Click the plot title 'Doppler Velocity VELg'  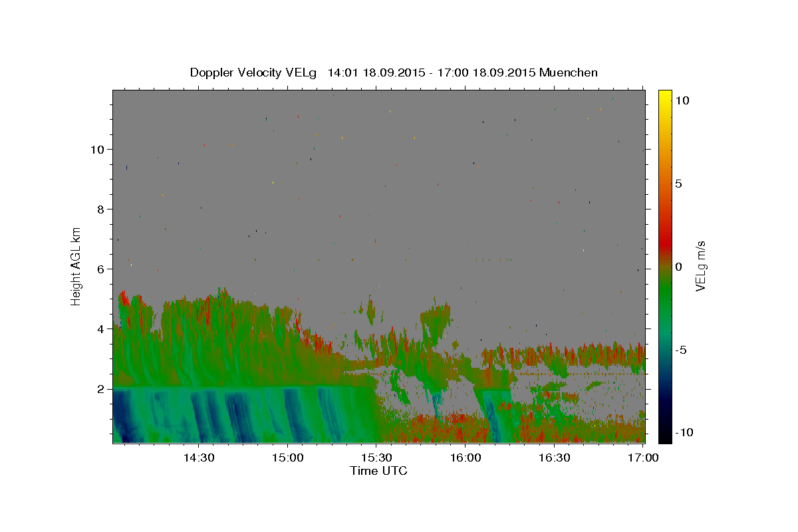coord(253,72)
